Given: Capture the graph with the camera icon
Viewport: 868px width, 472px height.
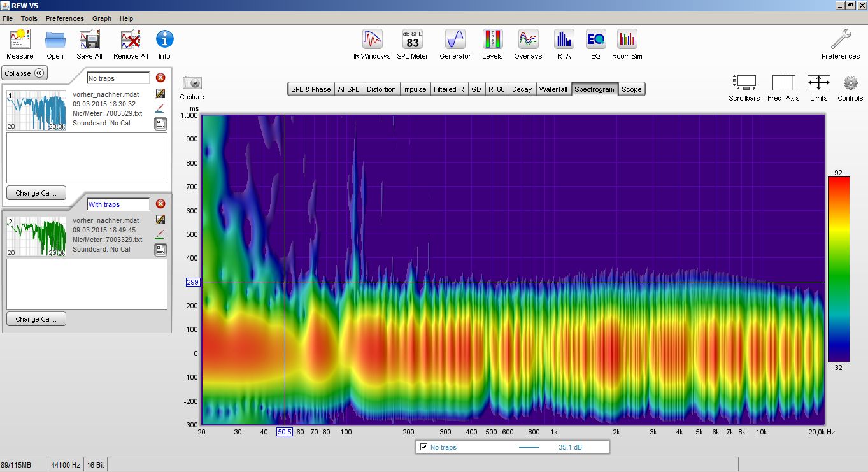Looking at the screenshot, I should tap(192, 83).
